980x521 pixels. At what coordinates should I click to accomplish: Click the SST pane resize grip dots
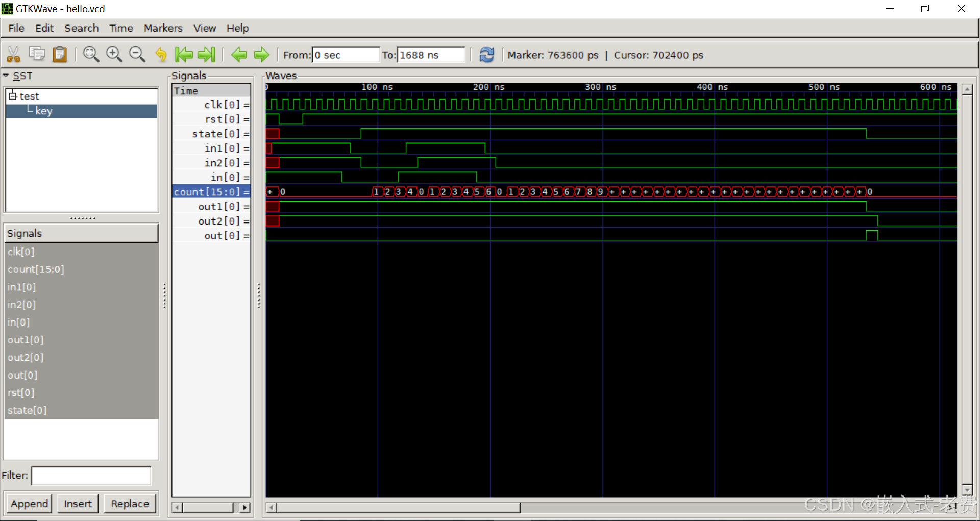point(82,218)
